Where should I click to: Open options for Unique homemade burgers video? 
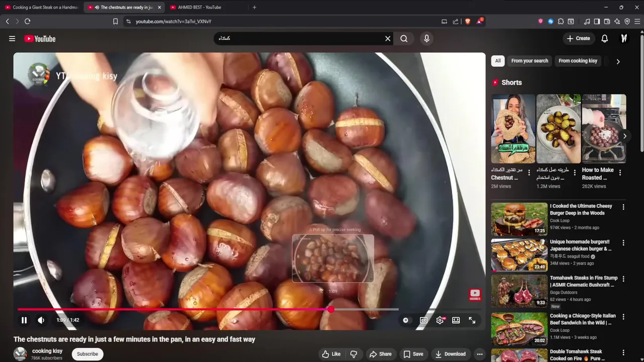[623, 243]
